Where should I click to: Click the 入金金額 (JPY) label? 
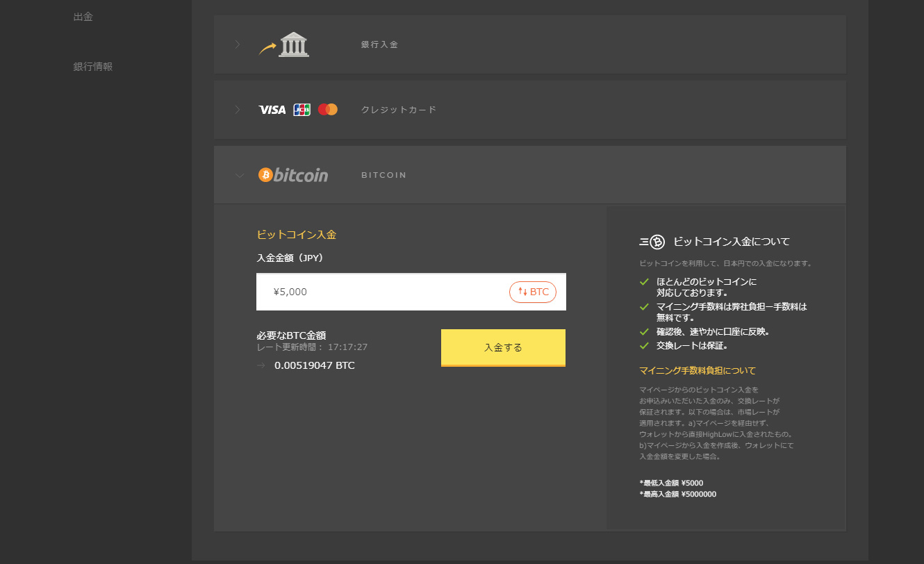point(290,258)
